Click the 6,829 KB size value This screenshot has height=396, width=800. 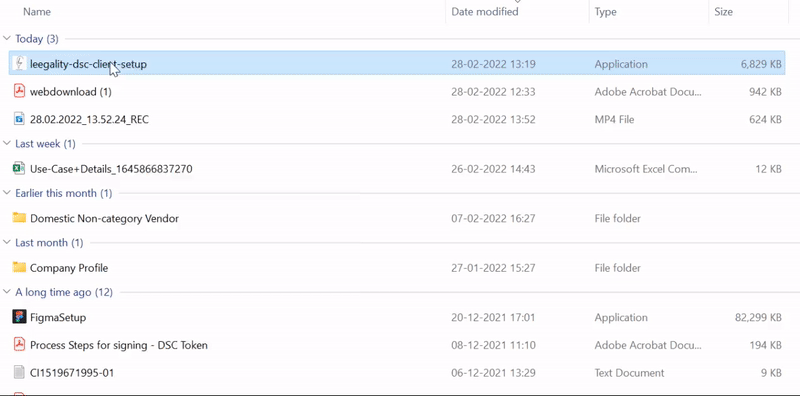pyautogui.click(x=761, y=64)
